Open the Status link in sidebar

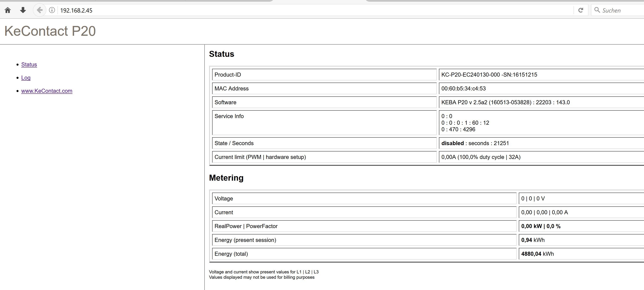point(29,64)
